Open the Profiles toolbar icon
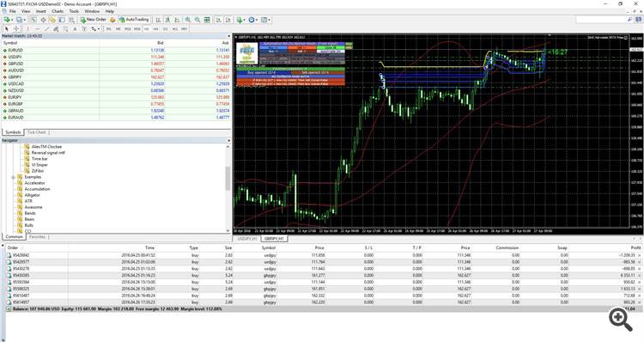The height and width of the screenshot is (342, 644). [x=19, y=20]
